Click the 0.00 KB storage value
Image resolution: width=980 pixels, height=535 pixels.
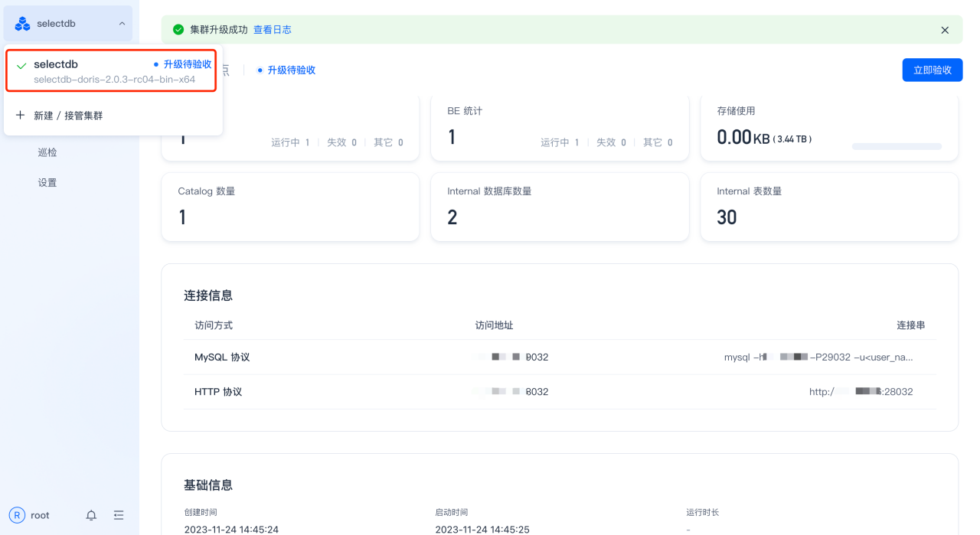[x=743, y=138]
